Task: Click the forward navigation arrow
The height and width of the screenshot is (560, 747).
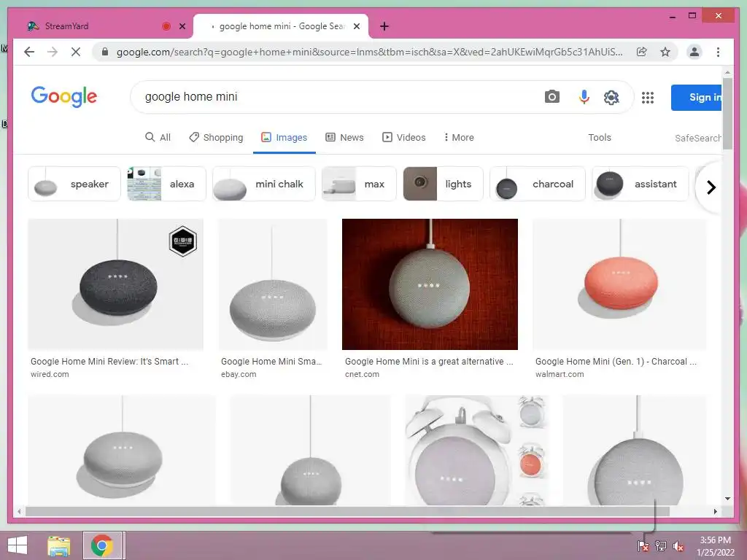Action: click(x=53, y=52)
